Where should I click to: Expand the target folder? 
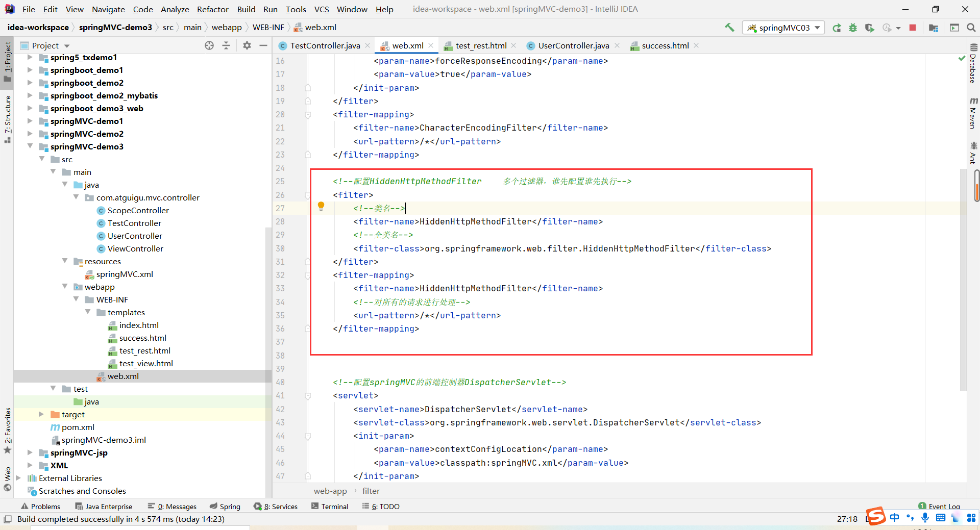pos(41,414)
